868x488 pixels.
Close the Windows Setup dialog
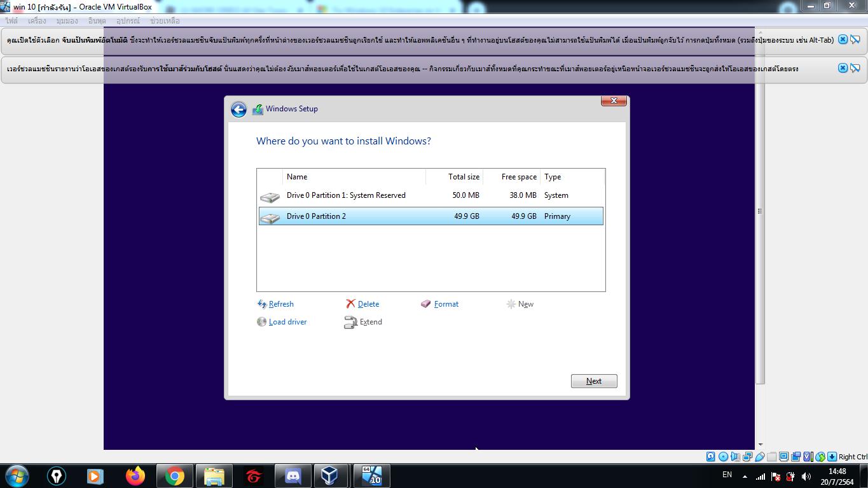[x=614, y=101]
